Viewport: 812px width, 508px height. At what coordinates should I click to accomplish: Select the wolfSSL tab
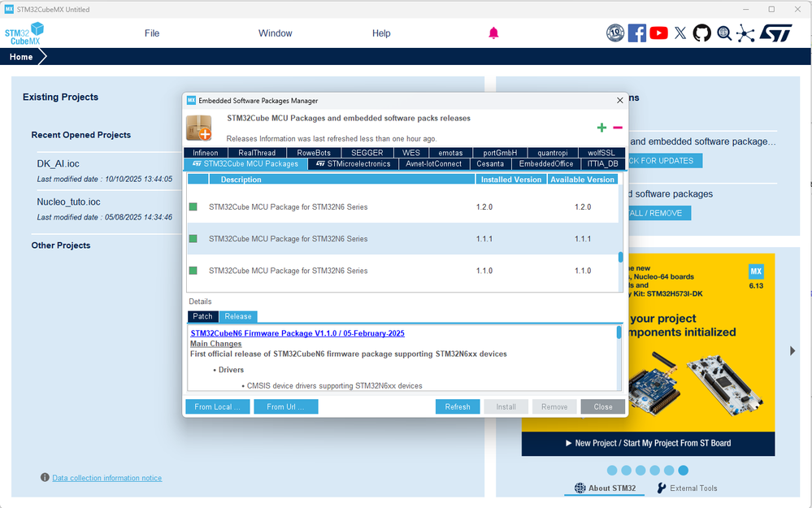click(x=601, y=153)
